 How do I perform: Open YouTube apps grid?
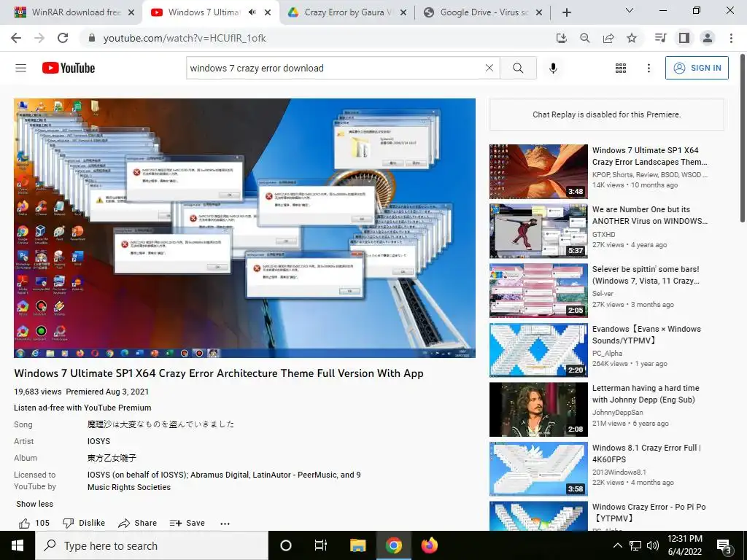(621, 68)
